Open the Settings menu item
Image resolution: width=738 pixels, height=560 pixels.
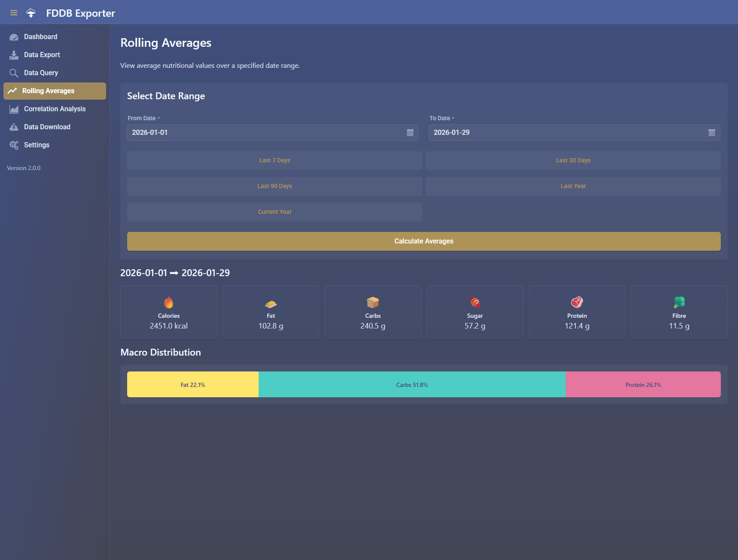point(37,145)
